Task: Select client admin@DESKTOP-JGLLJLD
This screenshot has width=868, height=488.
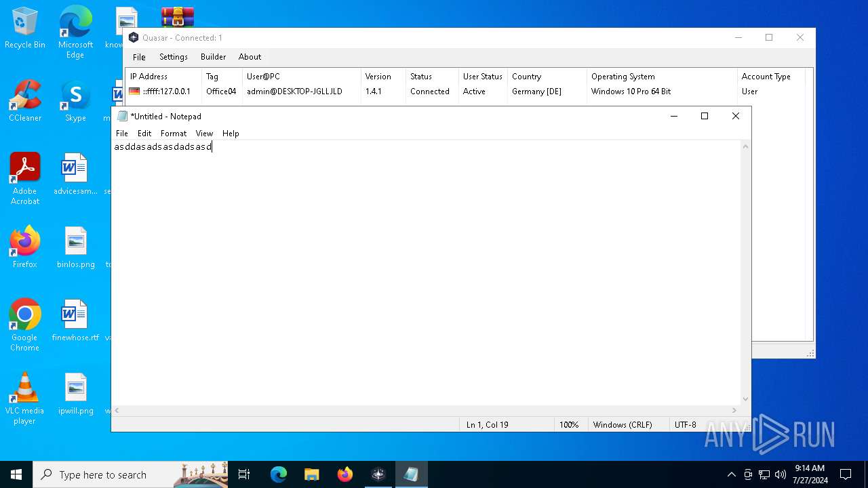Action: pyautogui.click(x=294, y=91)
